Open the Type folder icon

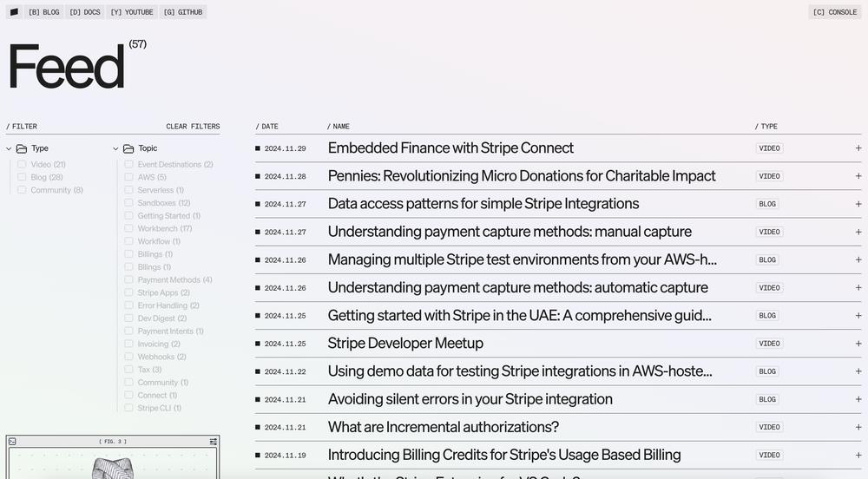coord(22,148)
